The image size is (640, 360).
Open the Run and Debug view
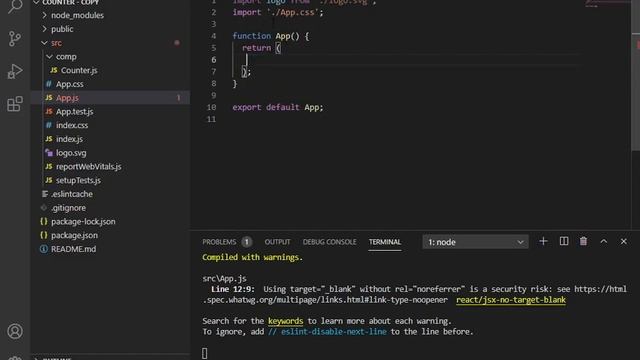click(15, 71)
